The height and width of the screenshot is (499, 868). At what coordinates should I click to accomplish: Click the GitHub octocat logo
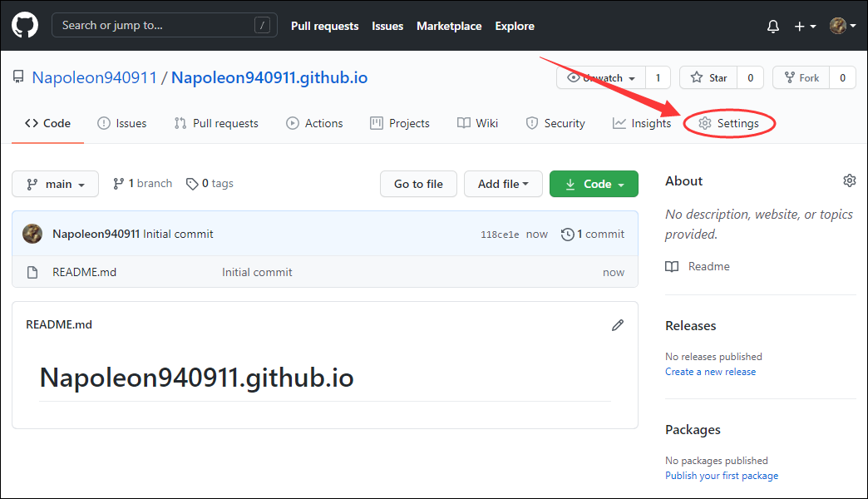pos(25,26)
